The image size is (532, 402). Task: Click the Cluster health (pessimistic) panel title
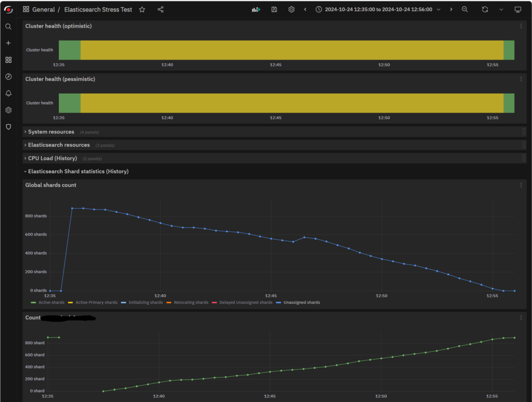tap(60, 79)
